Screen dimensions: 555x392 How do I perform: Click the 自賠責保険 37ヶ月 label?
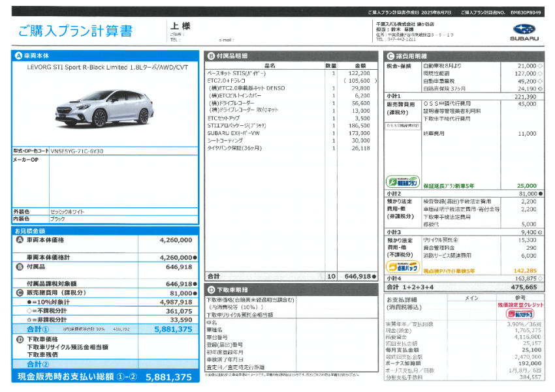click(x=444, y=89)
